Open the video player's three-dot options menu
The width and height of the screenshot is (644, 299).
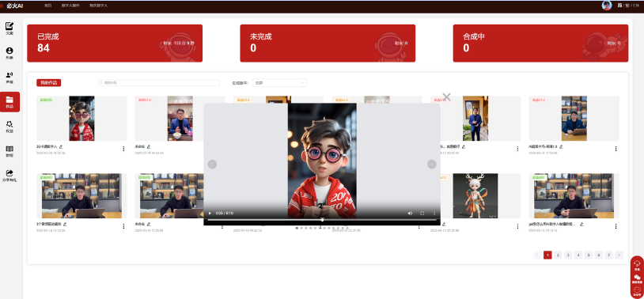click(434, 213)
